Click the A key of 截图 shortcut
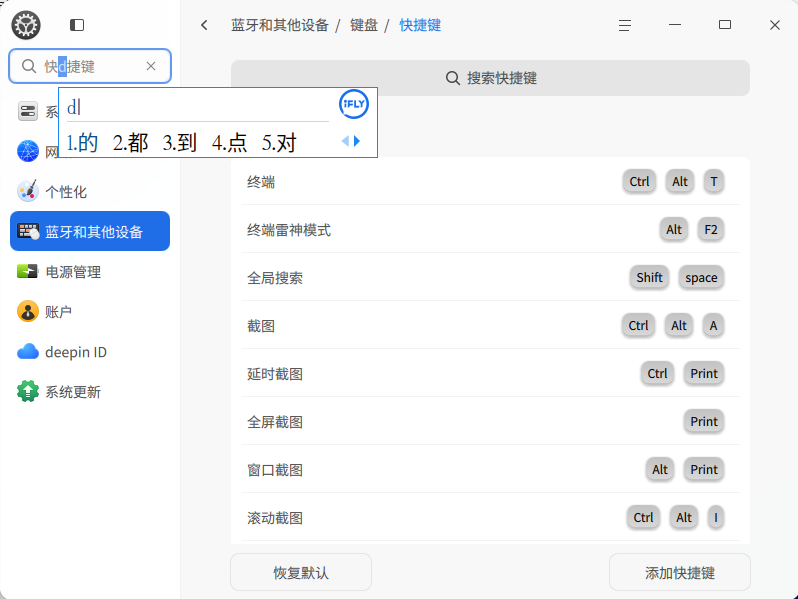 pos(714,325)
